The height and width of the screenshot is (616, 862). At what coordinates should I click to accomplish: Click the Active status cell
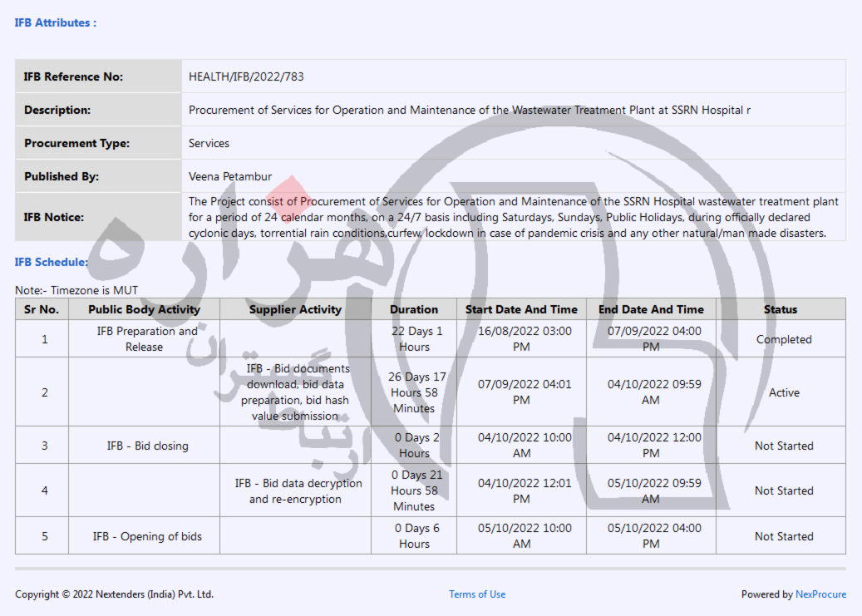pos(783,392)
